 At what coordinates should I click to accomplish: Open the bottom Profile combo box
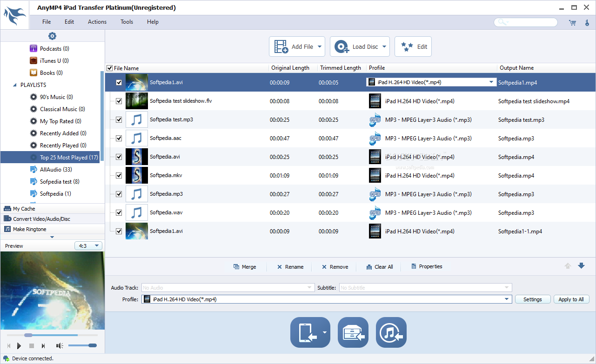327,299
